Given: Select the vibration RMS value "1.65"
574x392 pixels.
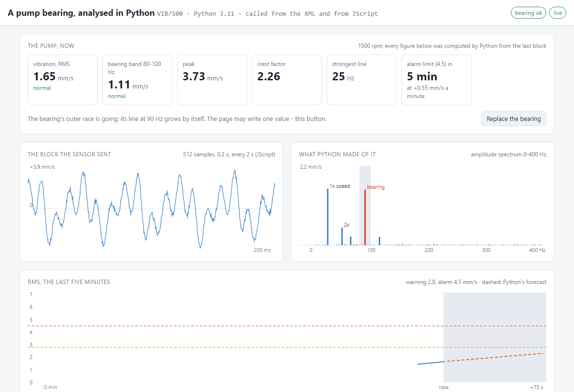Looking at the screenshot, I should [44, 76].
